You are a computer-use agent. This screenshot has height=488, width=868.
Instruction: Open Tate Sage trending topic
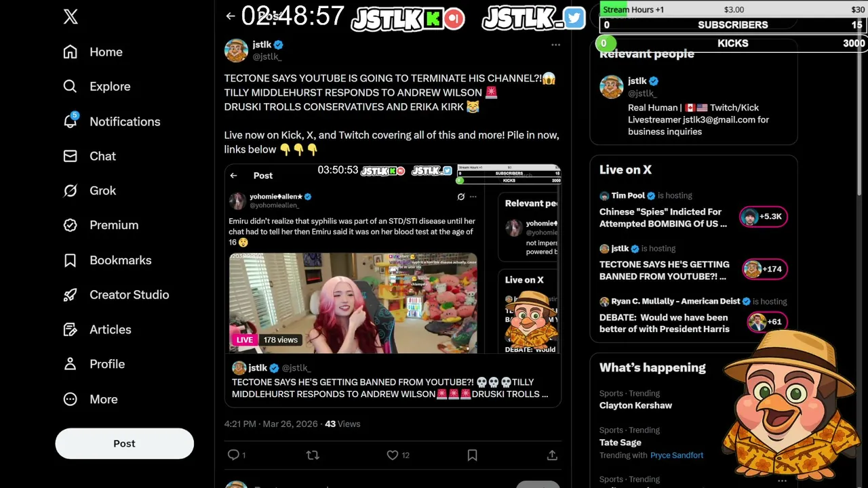tap(620, 443)
